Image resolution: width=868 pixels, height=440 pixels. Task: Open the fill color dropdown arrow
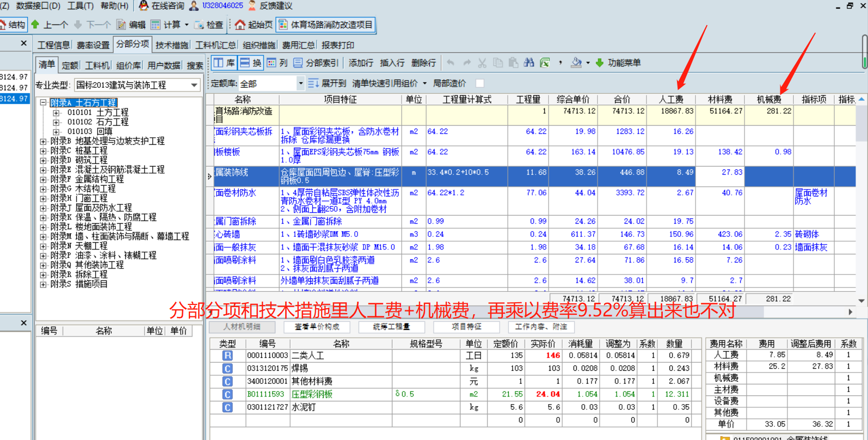[588, 63]
